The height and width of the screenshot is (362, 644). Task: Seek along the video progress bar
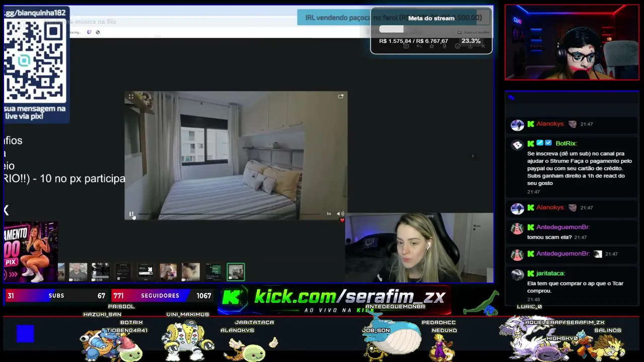pos(229,214)
